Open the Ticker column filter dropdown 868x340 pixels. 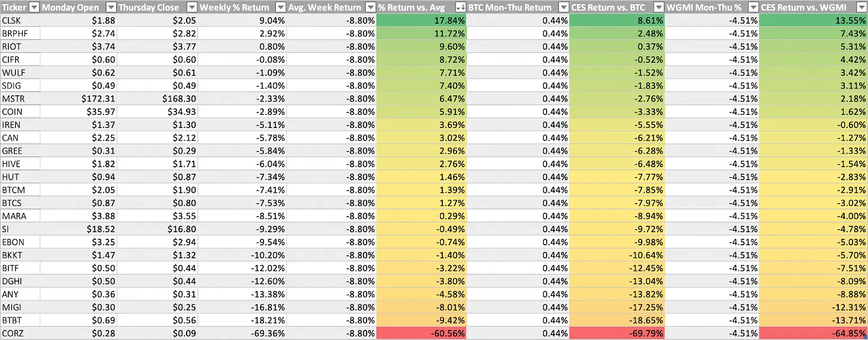[x=34, y=7]
